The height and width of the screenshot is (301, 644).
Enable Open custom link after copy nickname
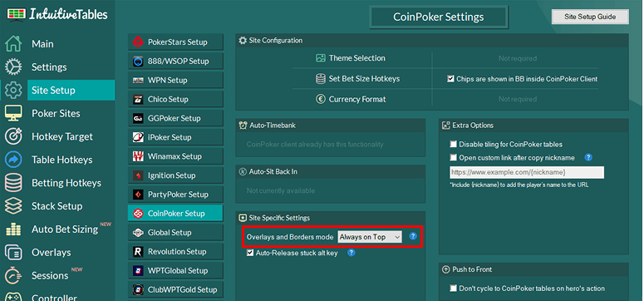coord(453,157)
